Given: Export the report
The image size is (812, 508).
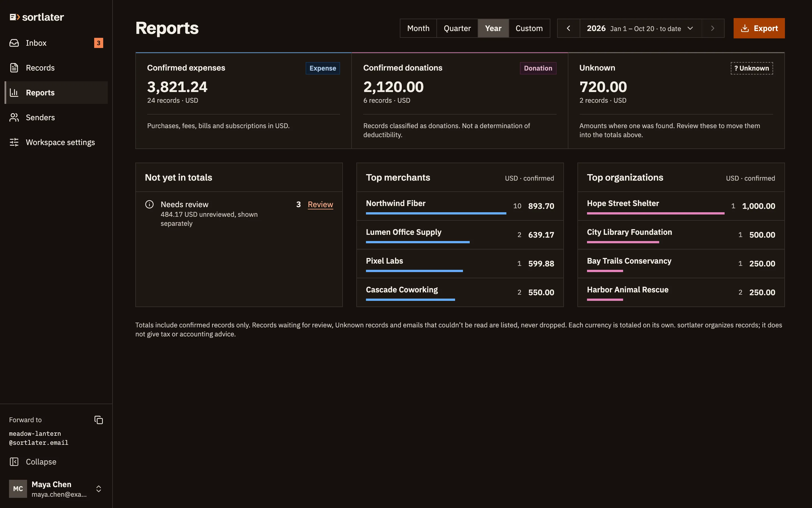Looking at the screenshot, I should 759,28.
